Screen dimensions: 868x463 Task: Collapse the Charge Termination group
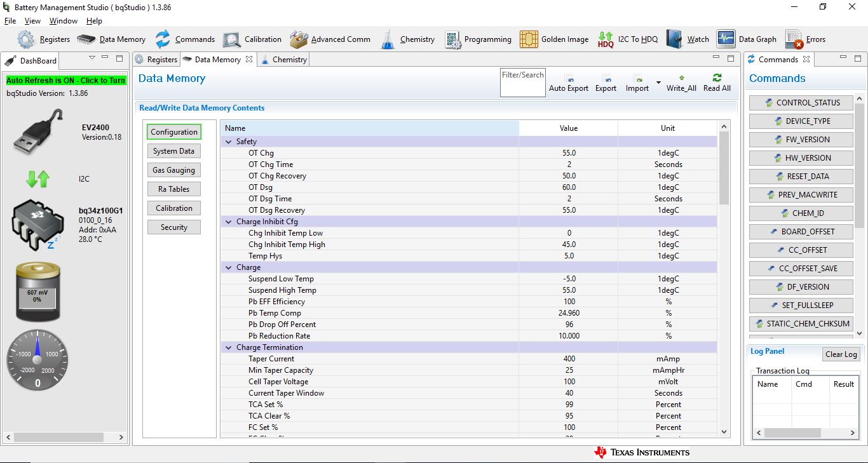coord(229,347)
